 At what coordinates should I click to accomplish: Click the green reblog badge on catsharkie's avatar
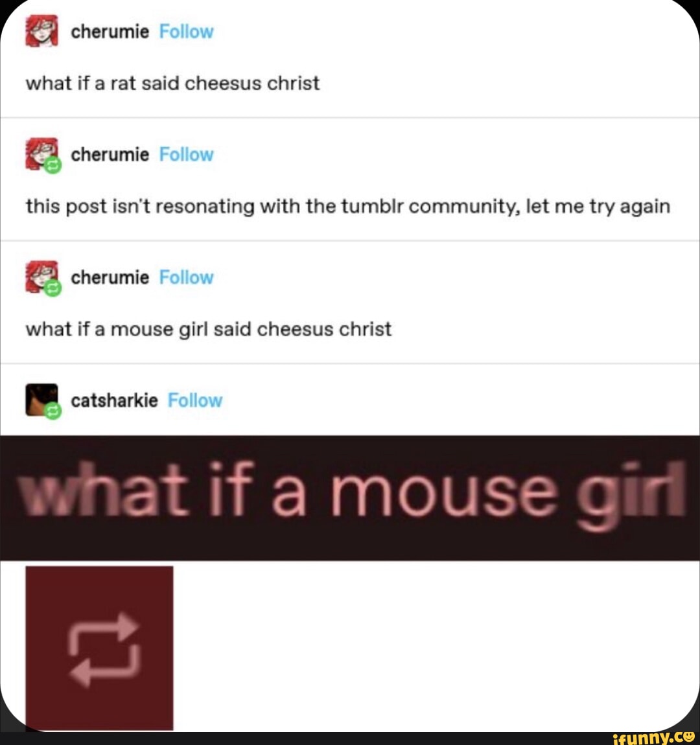click(52, 411)
